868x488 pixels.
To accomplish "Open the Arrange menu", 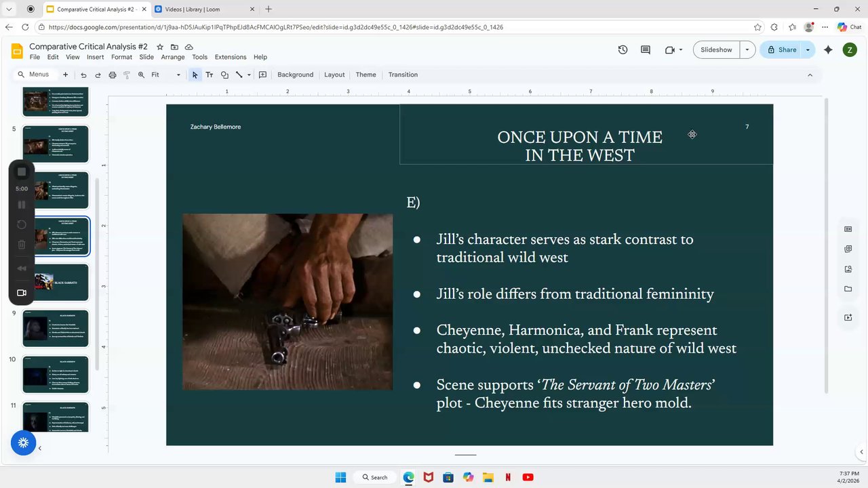I will [x=173, y=57].
